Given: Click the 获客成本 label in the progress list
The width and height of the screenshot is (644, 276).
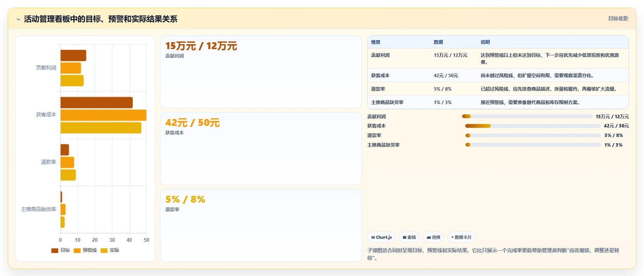Looking at the screenshot, I should [x=376, y=126].
